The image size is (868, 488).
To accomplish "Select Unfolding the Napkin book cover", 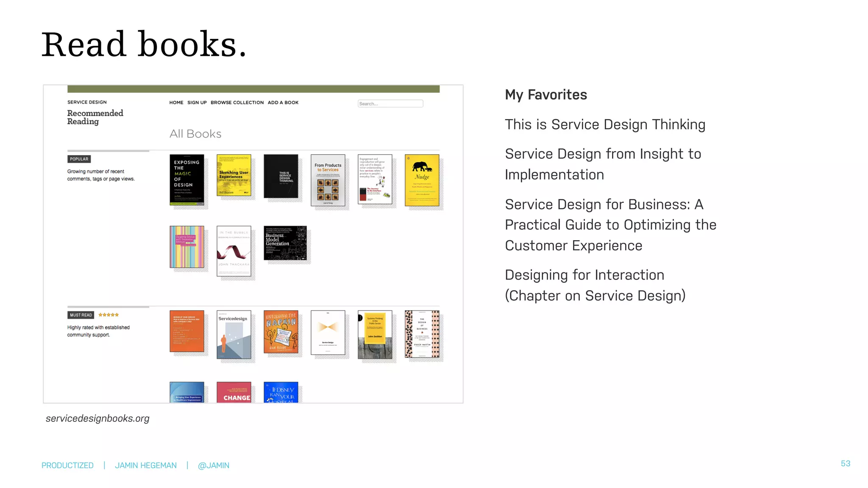I will click(x=281, y=332).
